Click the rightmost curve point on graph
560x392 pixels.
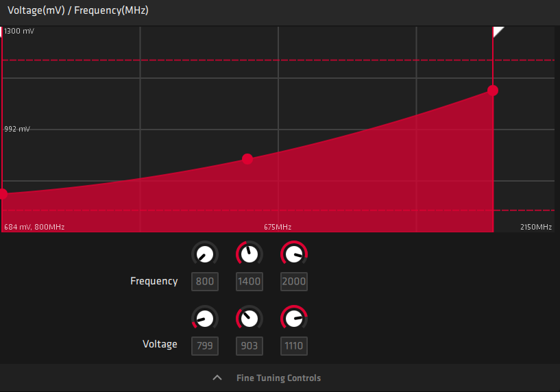pyautogui.click(x=493, y=90)
